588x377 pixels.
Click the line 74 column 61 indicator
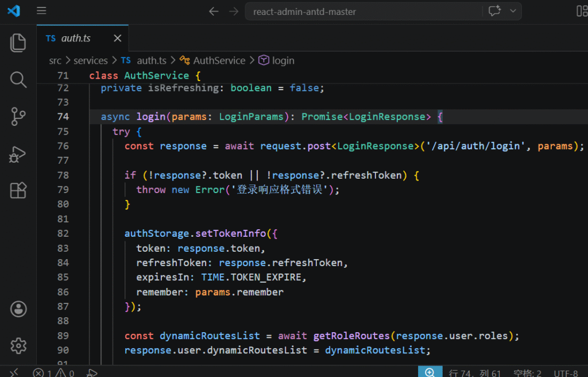475,373
